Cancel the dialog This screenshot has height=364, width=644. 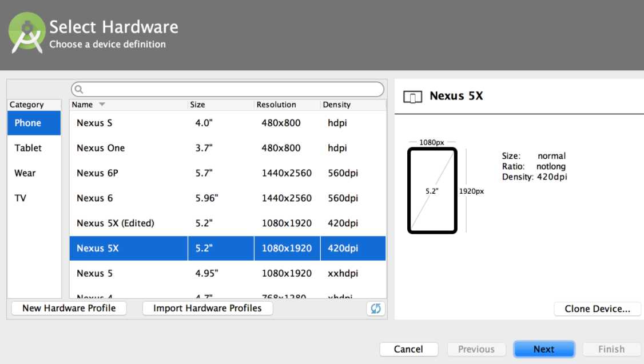point(409,349)
